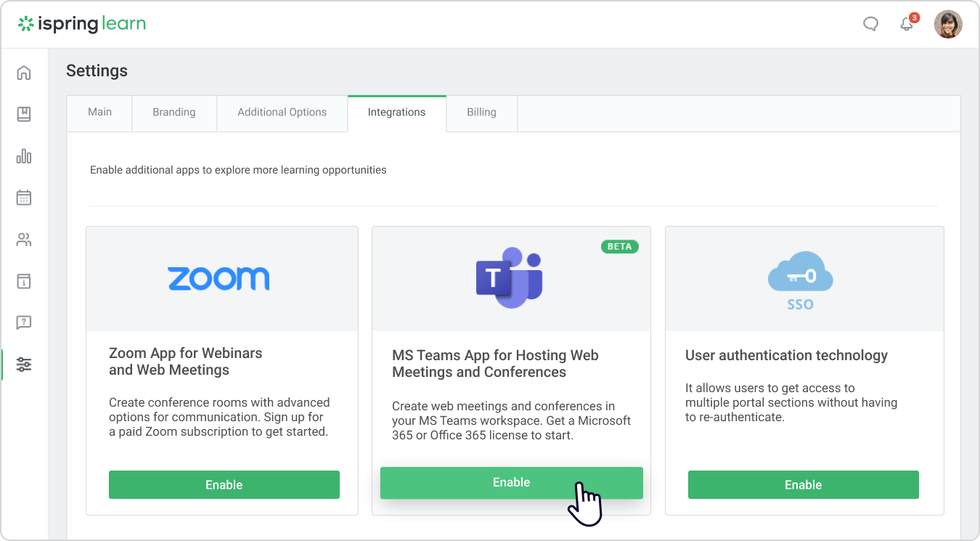
Task: Click the re-authenticate description text
Action: 791,402
